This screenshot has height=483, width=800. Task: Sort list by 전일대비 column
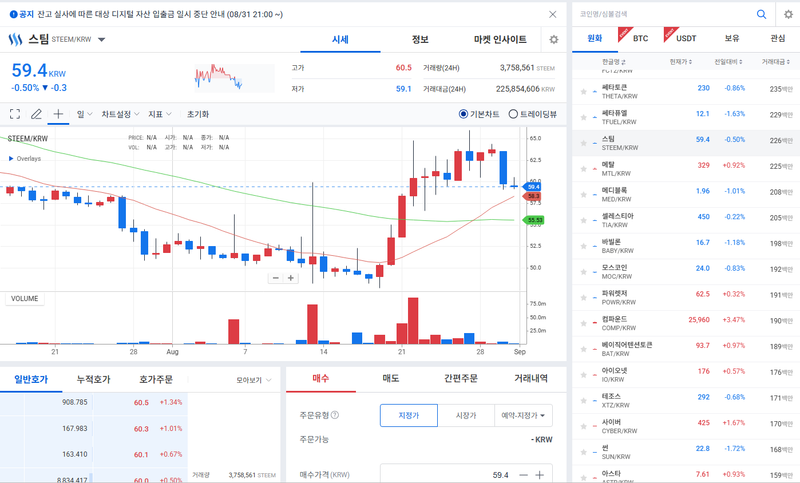[728, 62]
